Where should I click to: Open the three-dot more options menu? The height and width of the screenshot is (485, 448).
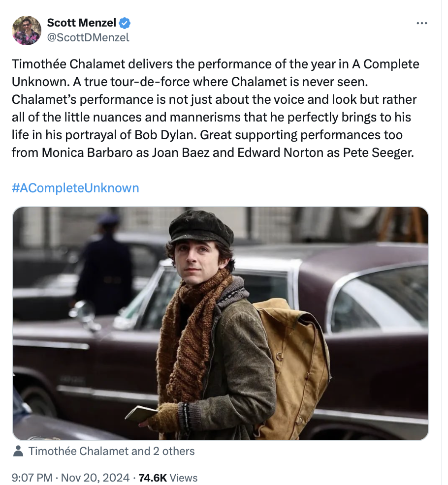click(421, 23)
